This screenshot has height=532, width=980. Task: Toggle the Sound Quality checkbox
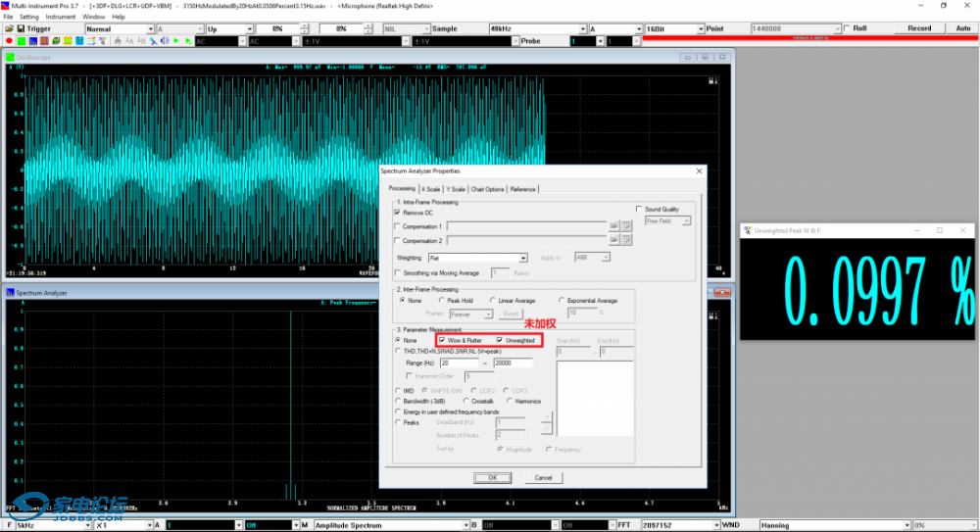pos(639,209)
